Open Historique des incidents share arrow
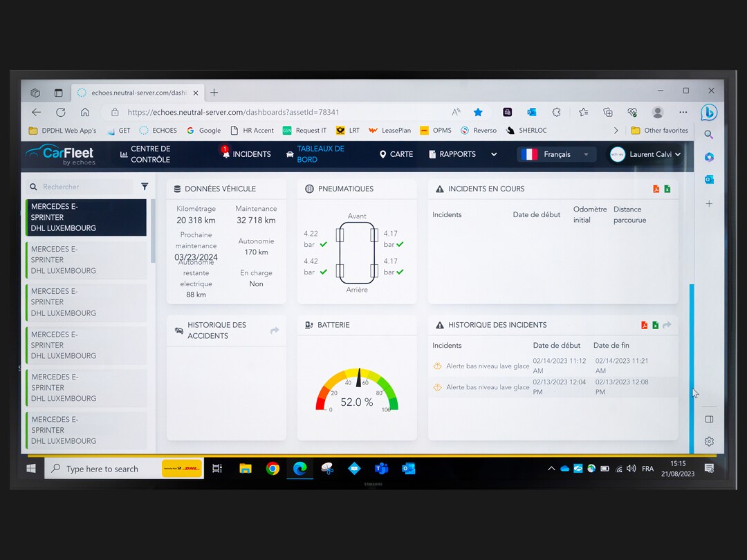The width and height of the screenshot is (747, 560). coord(667,325)
